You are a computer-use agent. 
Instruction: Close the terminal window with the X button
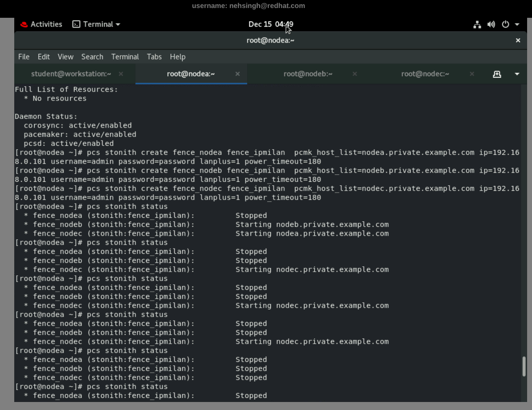coord(518,40)
